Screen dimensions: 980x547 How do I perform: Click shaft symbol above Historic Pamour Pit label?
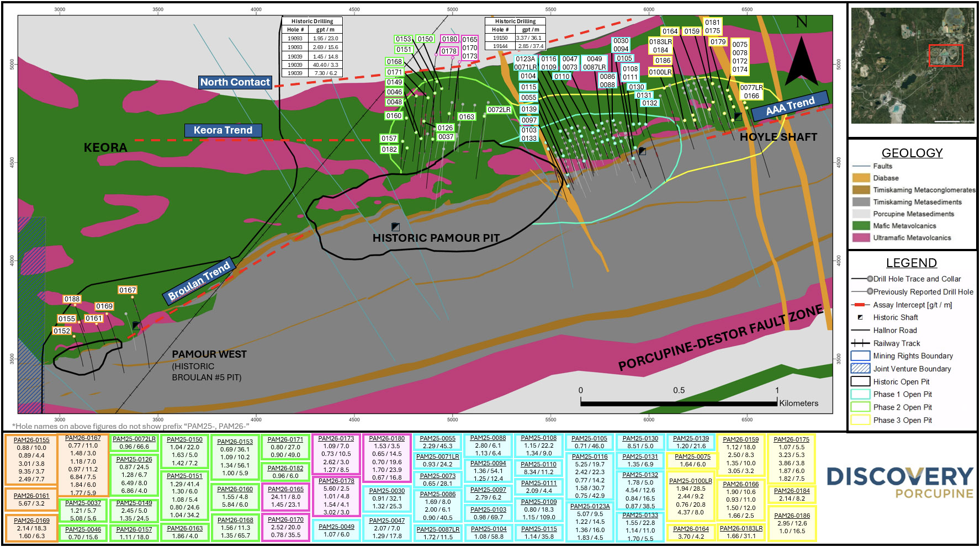395,227
